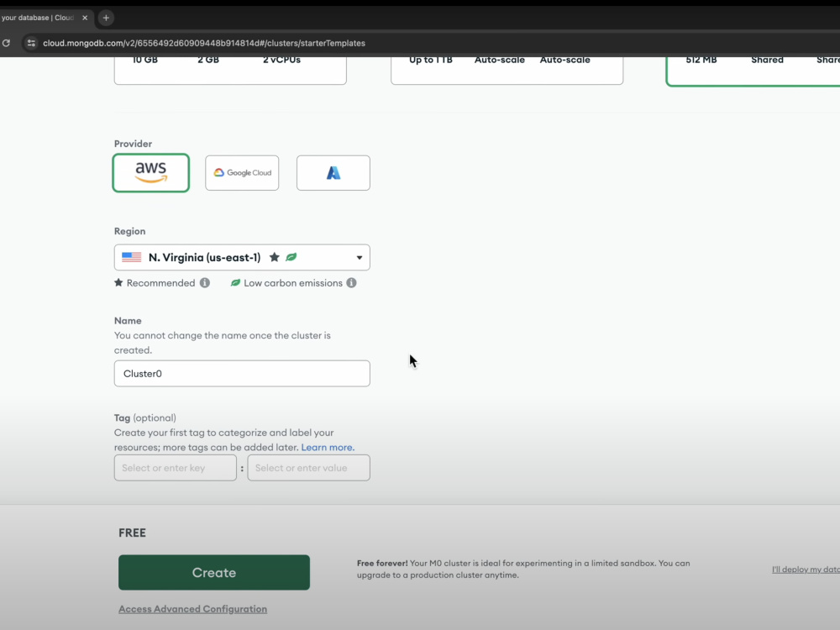Image resolution: width=840 pixels, height=630 pixels.
Task: Select the 10 GB 2 vCPUs cluster card
Action: (230, 71)
